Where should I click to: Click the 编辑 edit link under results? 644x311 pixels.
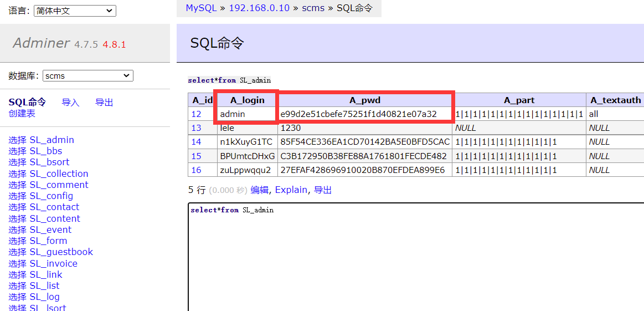pos(260,190)
